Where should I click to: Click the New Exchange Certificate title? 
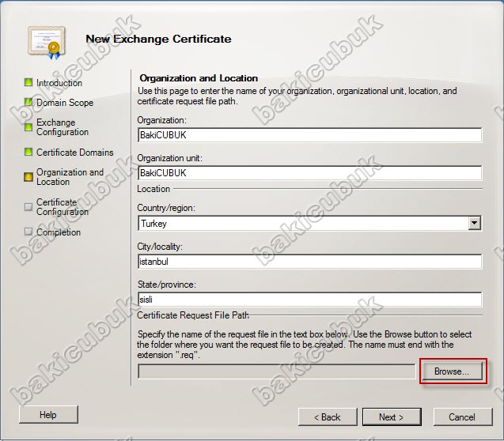coord(158,39)
